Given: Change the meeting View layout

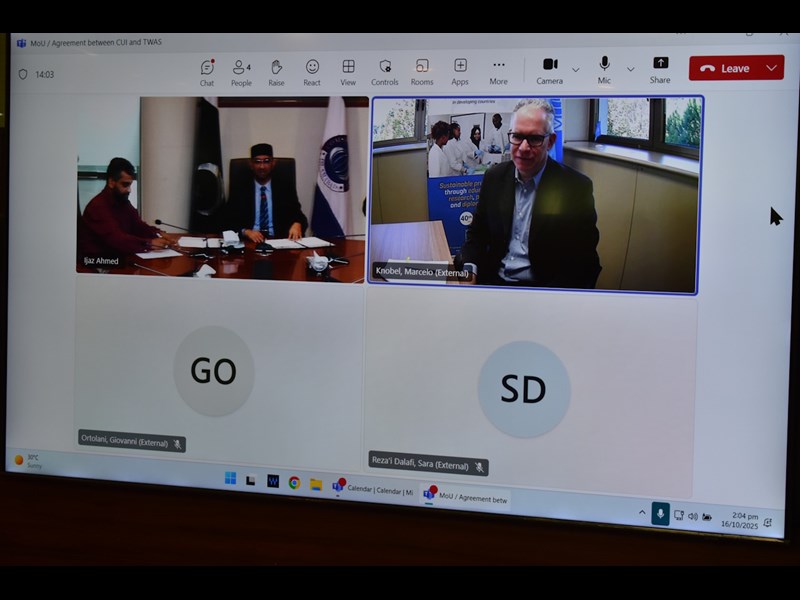Looking at the screenshot, I should tap(348, 71).
